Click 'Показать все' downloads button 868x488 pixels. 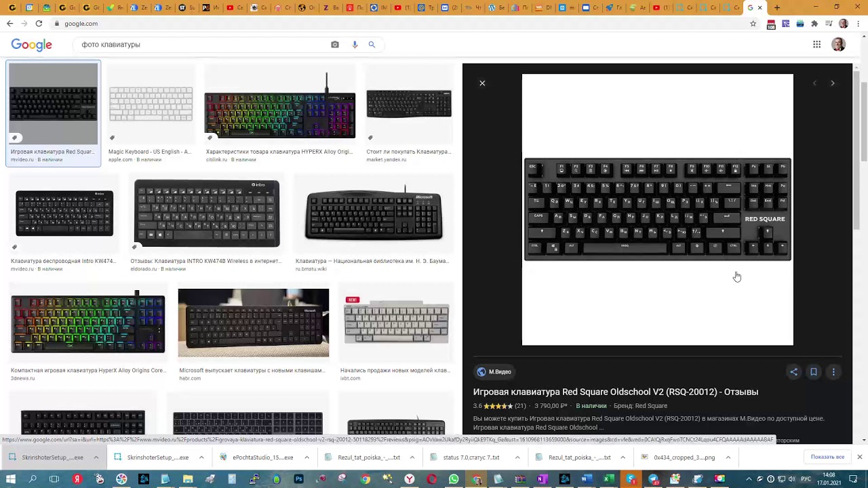(x=827, y=457)
